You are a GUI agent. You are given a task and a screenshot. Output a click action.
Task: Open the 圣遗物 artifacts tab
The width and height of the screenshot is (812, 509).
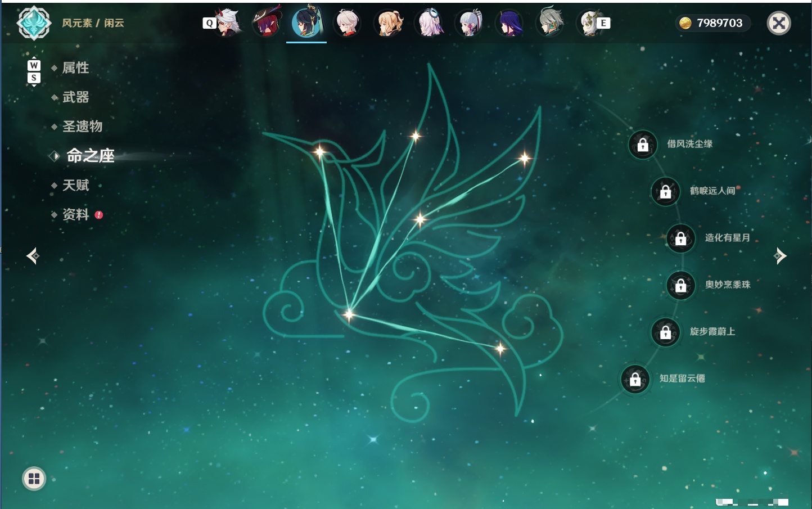pyautogui.click(x=82, y=127)
